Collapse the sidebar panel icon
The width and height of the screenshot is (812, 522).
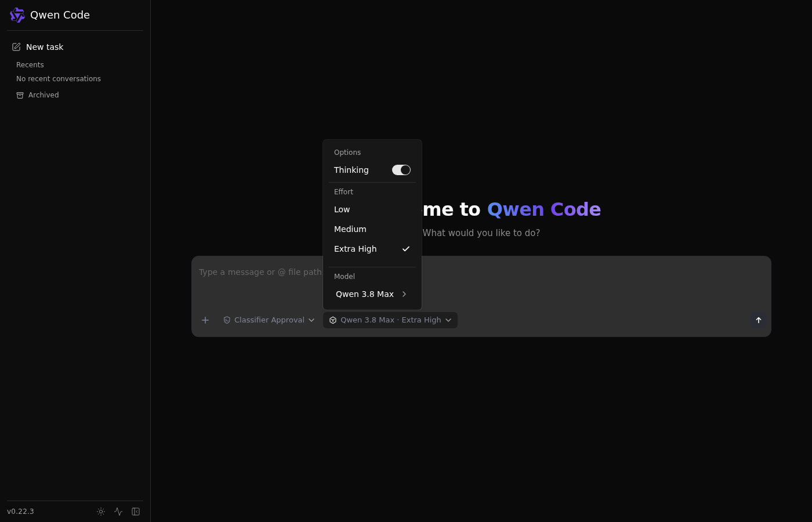(x=136, y=512)
